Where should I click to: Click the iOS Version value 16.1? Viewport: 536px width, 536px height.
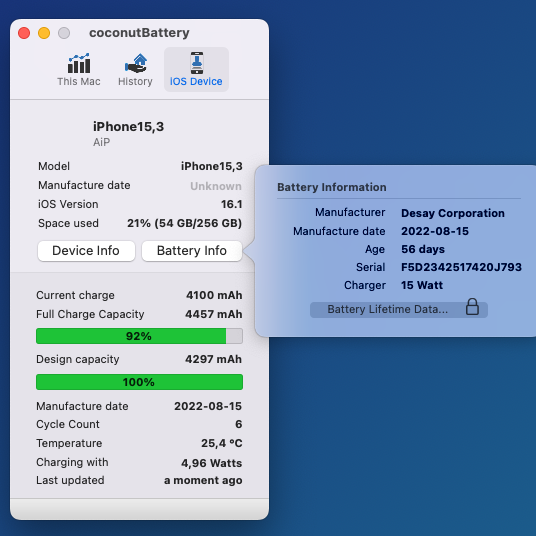pyautogui.click(x=231, y=204)
